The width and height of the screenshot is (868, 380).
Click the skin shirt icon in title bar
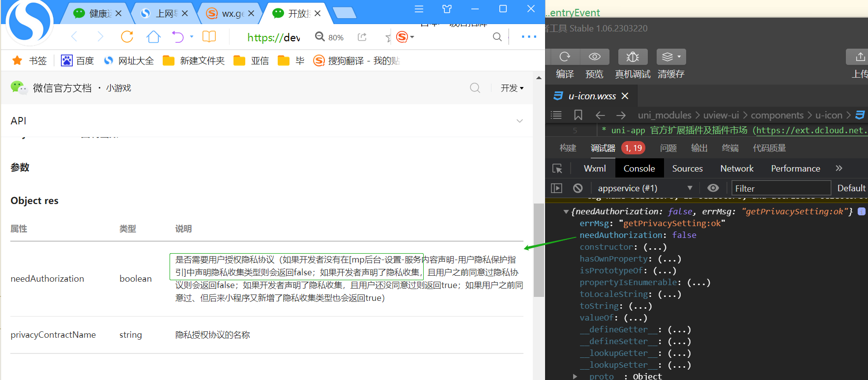(x=447, y=9)
